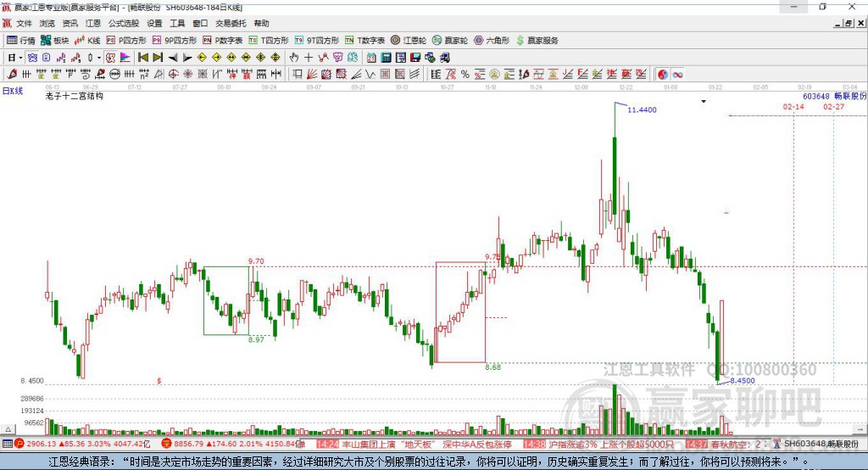Jump to the first bar with green skip-back icon

coord(142,58)
